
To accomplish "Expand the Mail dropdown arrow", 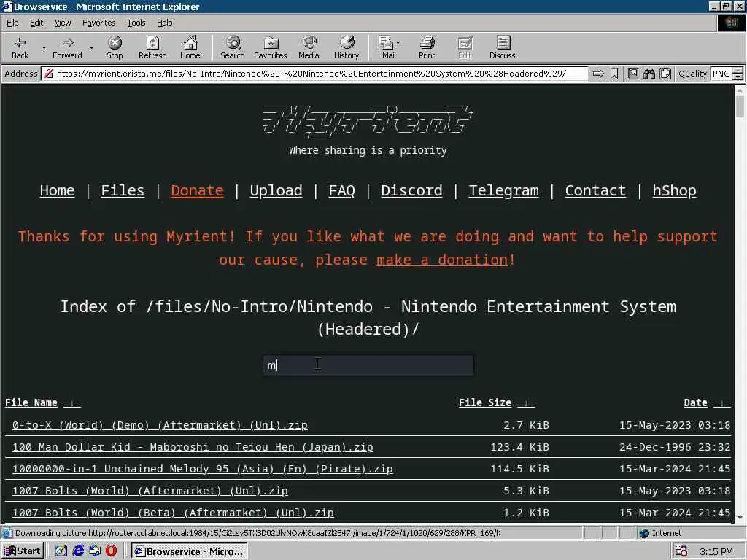I will tap(398, 43).
